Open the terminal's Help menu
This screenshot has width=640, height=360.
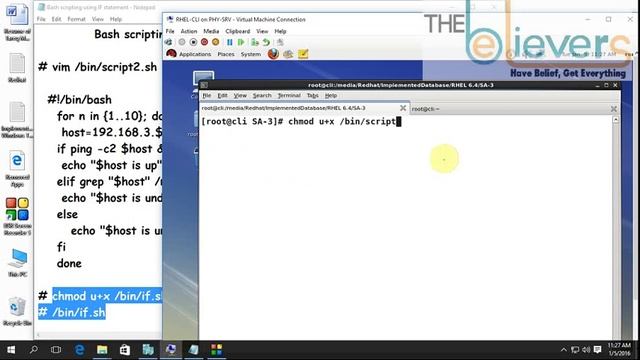pyautogui.click(x=331, y=96)
